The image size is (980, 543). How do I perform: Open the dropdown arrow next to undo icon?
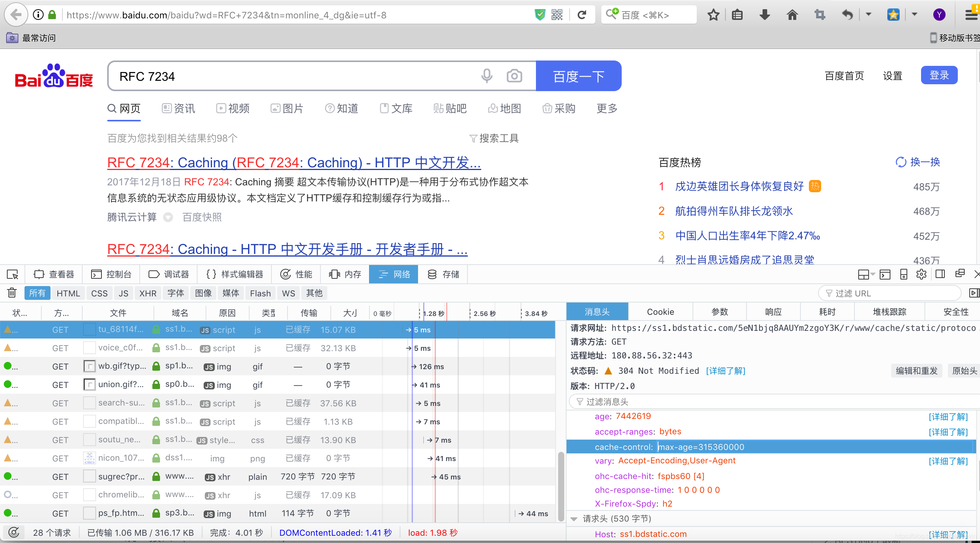click(x=868, y=15)
